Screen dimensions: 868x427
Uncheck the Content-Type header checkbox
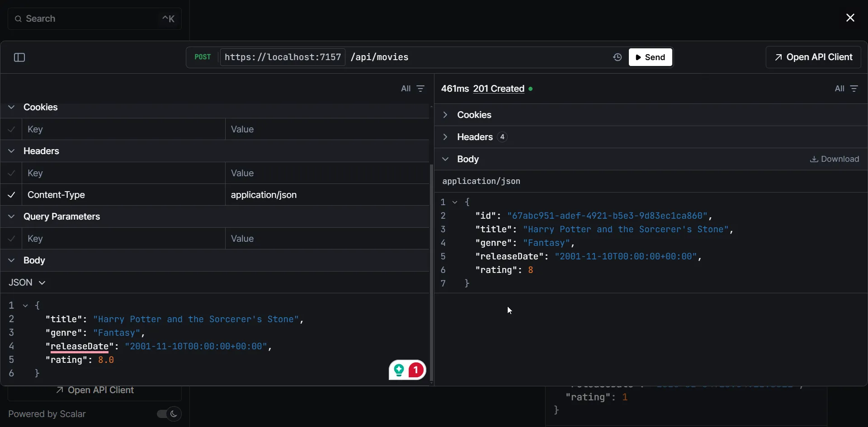click(11, 195)
